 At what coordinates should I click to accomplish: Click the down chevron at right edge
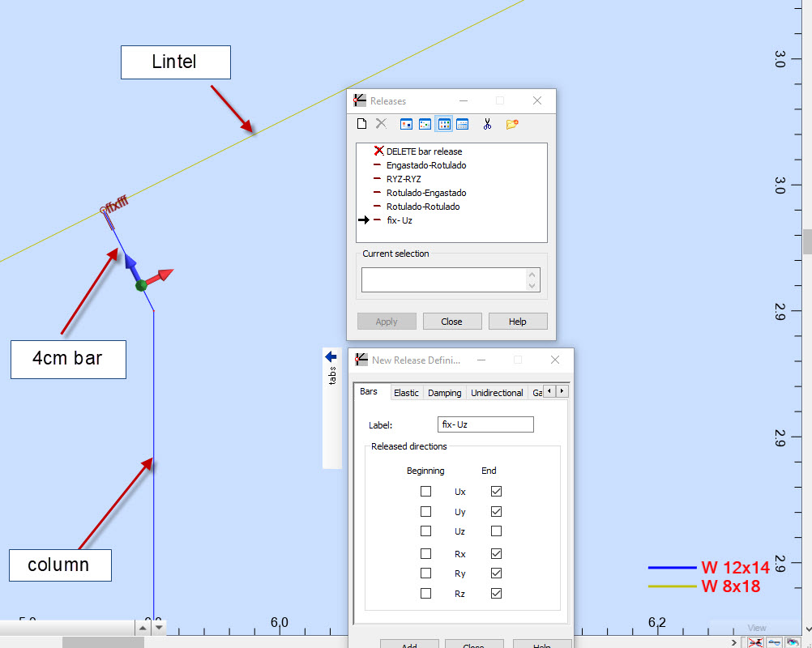(808, 629)
